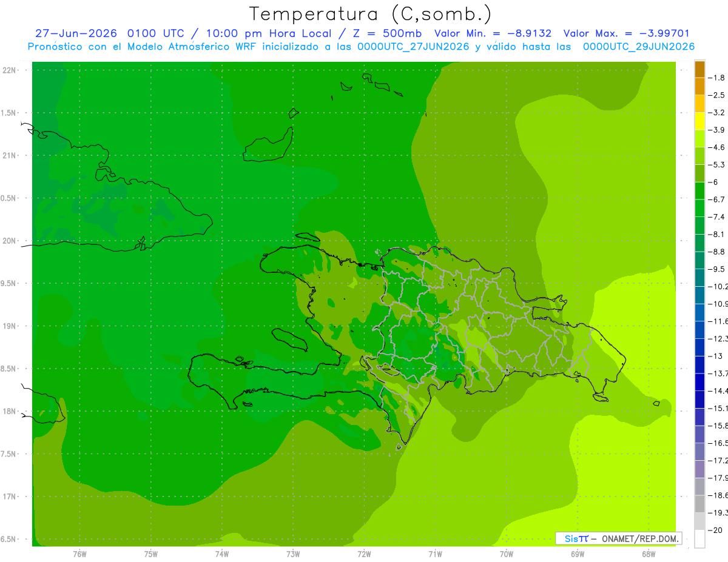Click the '72W' longitude label
728x562 pixels.
(364, 554)
